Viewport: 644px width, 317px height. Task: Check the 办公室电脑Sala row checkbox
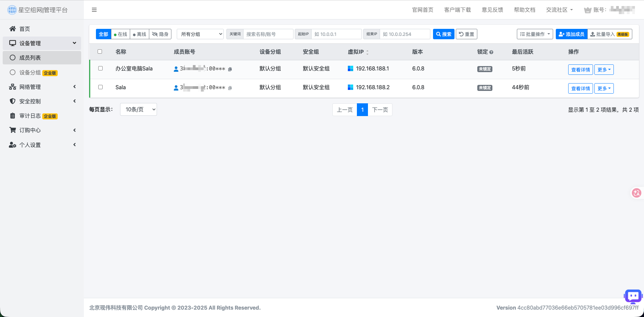100,68
